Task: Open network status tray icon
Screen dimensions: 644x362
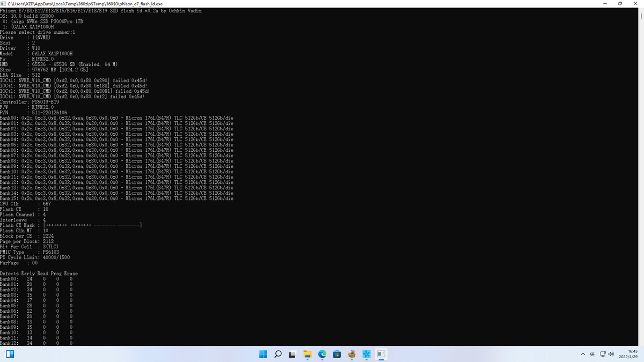Action: (603, 354)
